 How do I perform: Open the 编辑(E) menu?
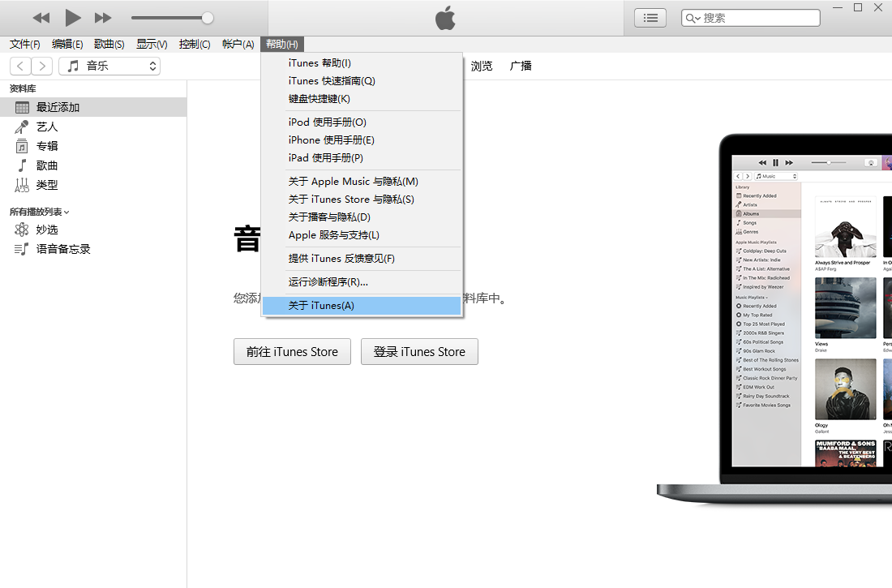(x=67, y=44)
